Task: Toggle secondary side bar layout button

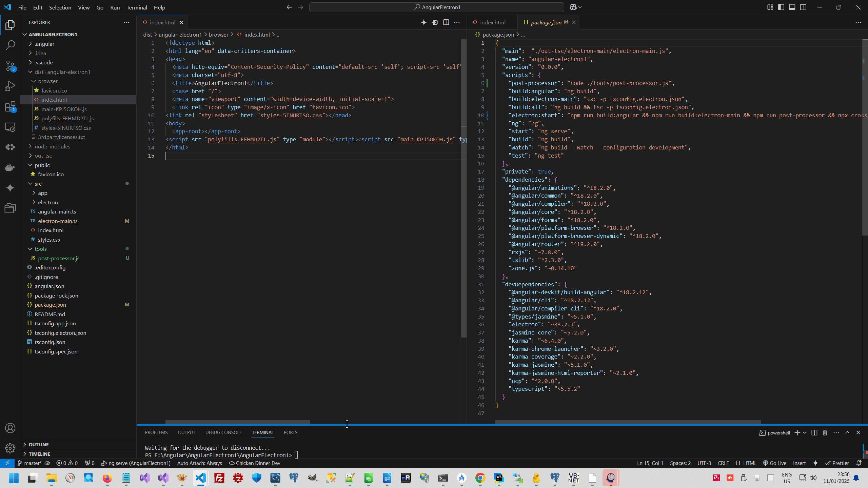Action: [x=803, y=7]
